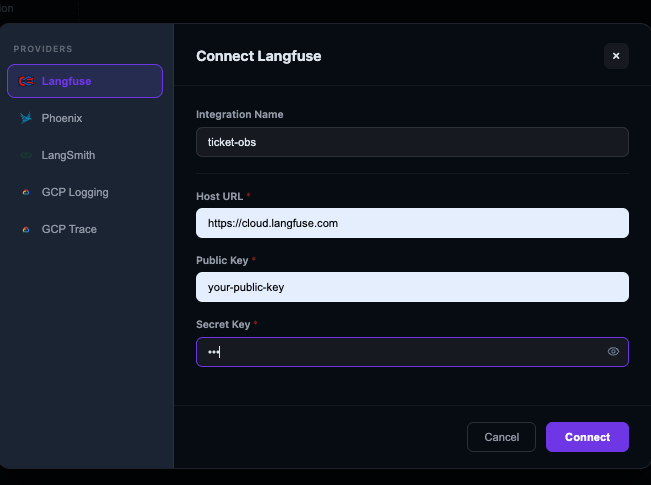This screenshot has width=651, height=485.
Task: Click the LangSmith provider icon
Action: point(26,155)
